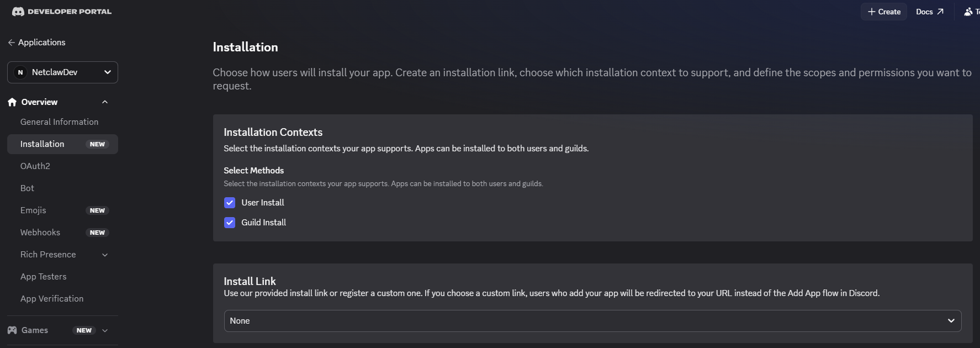
Task: Click the Installation Contexts heading
Action: 273,132
